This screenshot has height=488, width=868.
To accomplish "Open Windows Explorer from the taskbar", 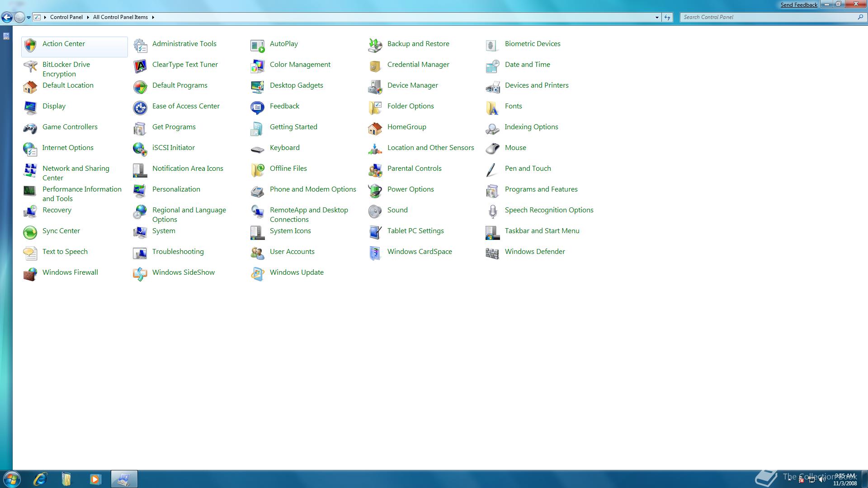I will tap(66, 479).
